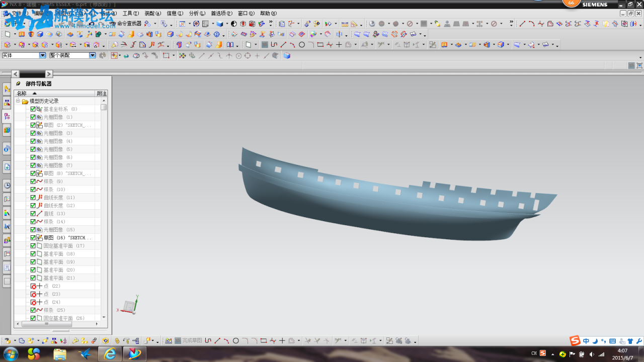Toggle the suppressed checkbox for 点 (24)
The width and height of the screenshot is (644, 362).
[33, 302]
